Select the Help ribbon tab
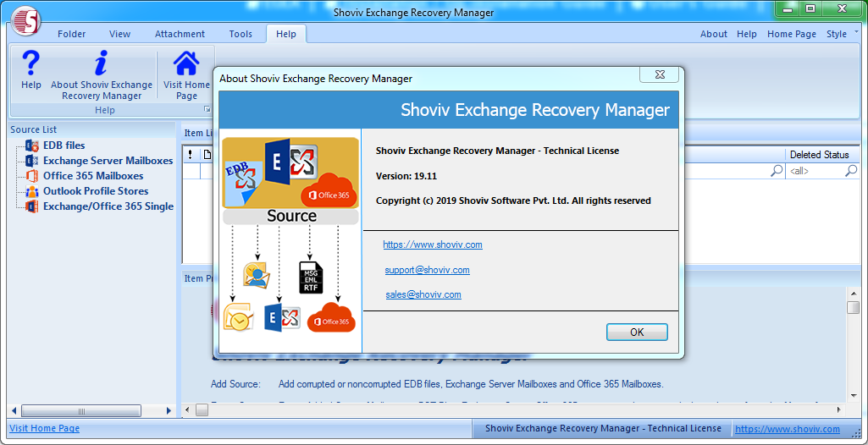Image resolution: width=868 pixels, height=445 pixels. [286, 34]
